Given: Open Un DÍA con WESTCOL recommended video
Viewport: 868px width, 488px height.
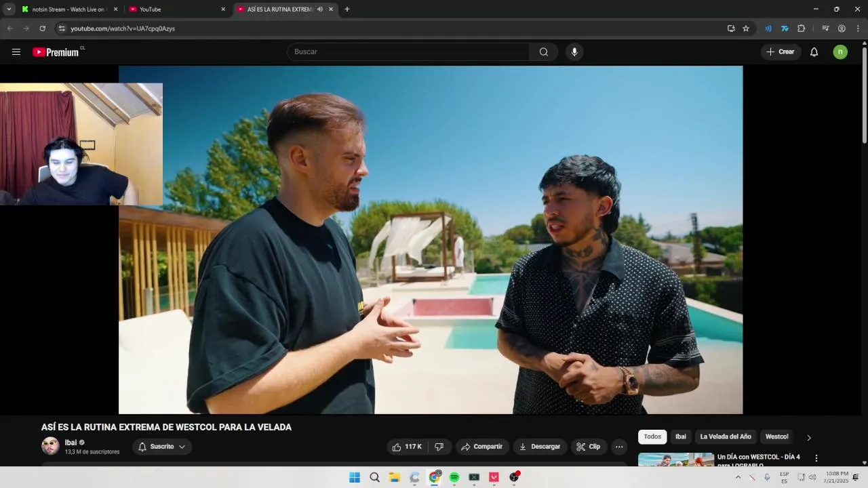Looking at the screenshot, I should [x=758, y=460].
